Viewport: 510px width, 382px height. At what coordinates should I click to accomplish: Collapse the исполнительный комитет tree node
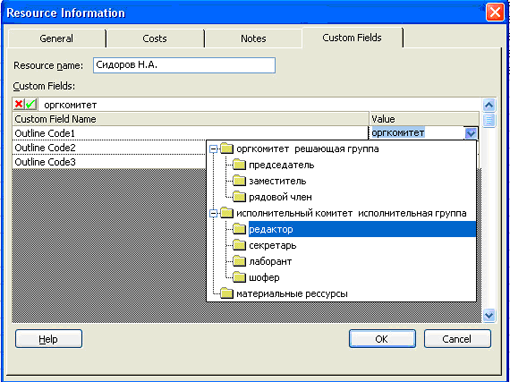(x=213, y=213)
